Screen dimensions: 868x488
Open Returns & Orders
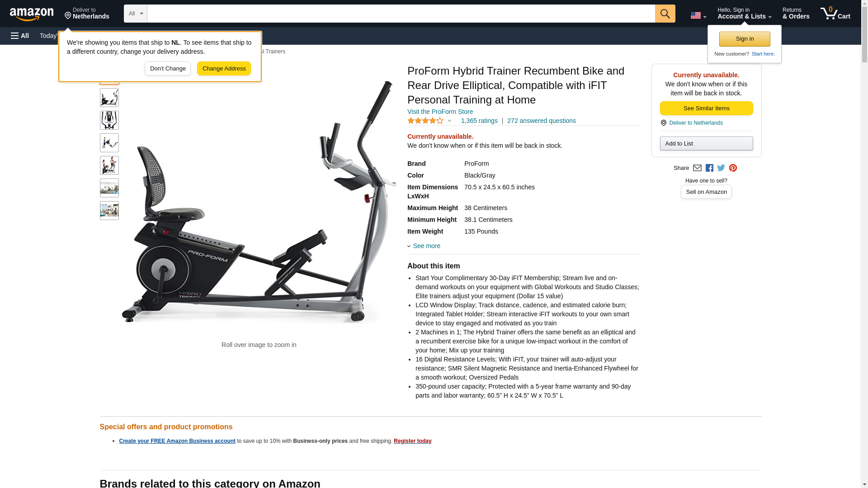point(796,13)
